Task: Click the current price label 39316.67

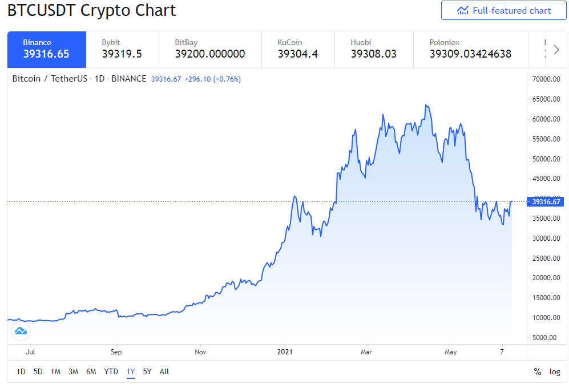Action: coord(546,202)
